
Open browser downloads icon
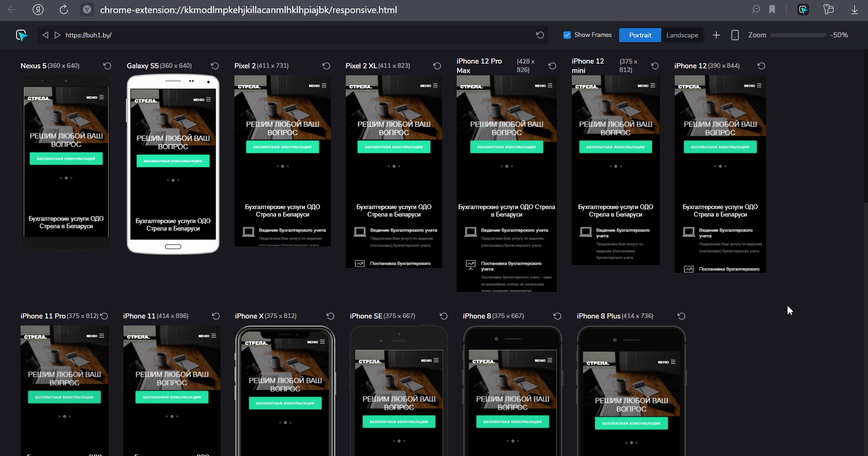point(854,10)
